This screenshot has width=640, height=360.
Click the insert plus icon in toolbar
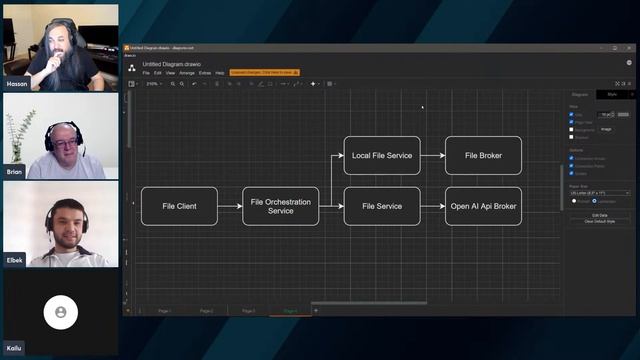point(314,84)
